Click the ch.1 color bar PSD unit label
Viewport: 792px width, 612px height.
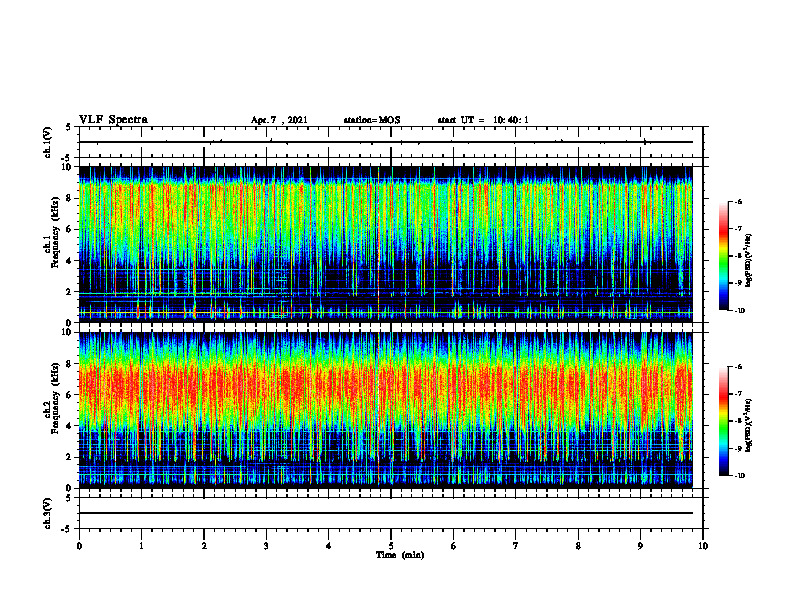749,261
